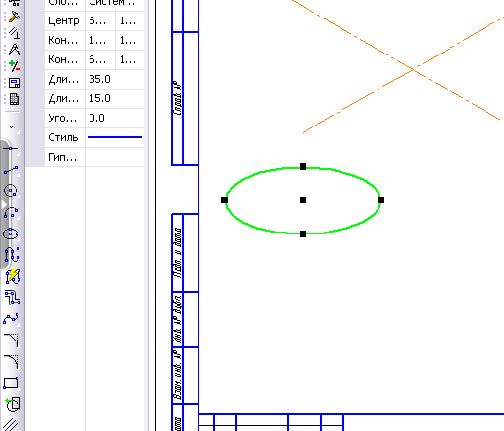Open the Measurements toolbar with the compass icon
Image resolution: width=504 pixels, height=431 pixels.
tap(15, 50)
